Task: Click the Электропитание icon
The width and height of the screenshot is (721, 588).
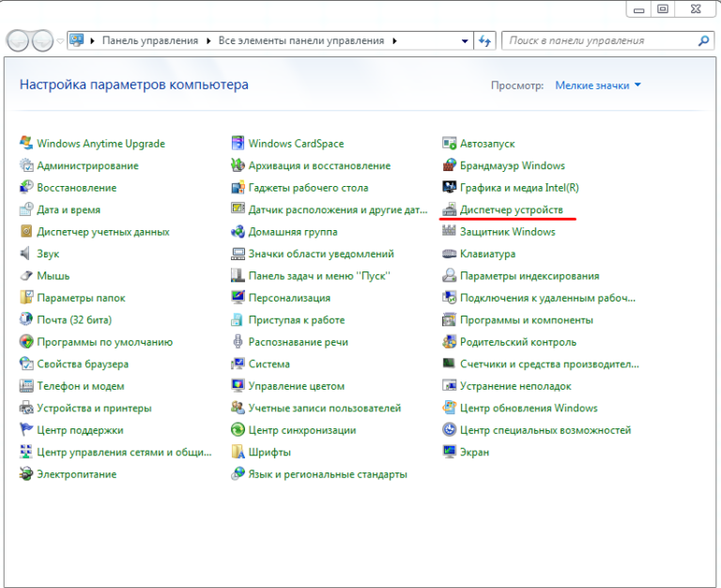Action: pyautogui.click(x=26, y=473)
